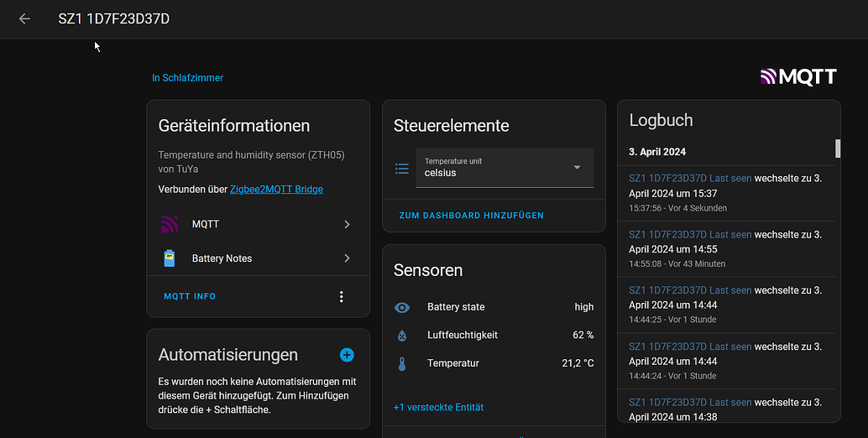Click the Battery Notes icon

(x=170, y=258)
